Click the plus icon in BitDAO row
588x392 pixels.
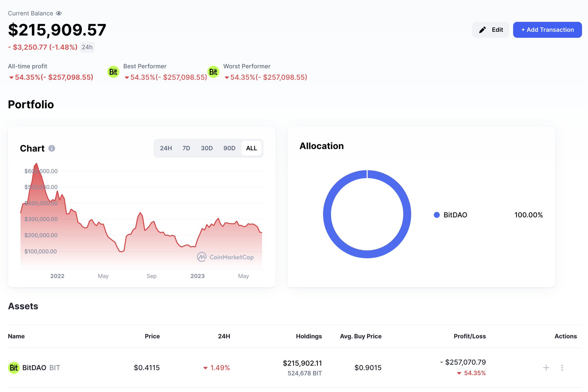[x=546, y=368]
